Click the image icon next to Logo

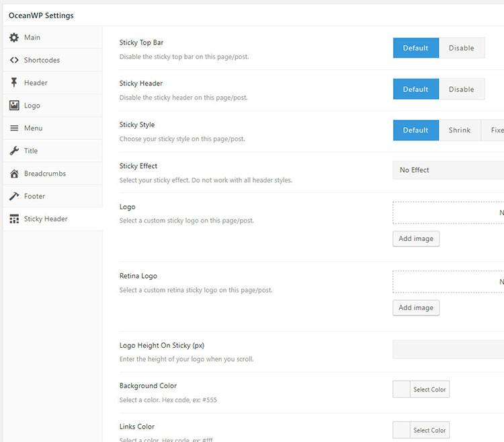click(x=14, y=106)
